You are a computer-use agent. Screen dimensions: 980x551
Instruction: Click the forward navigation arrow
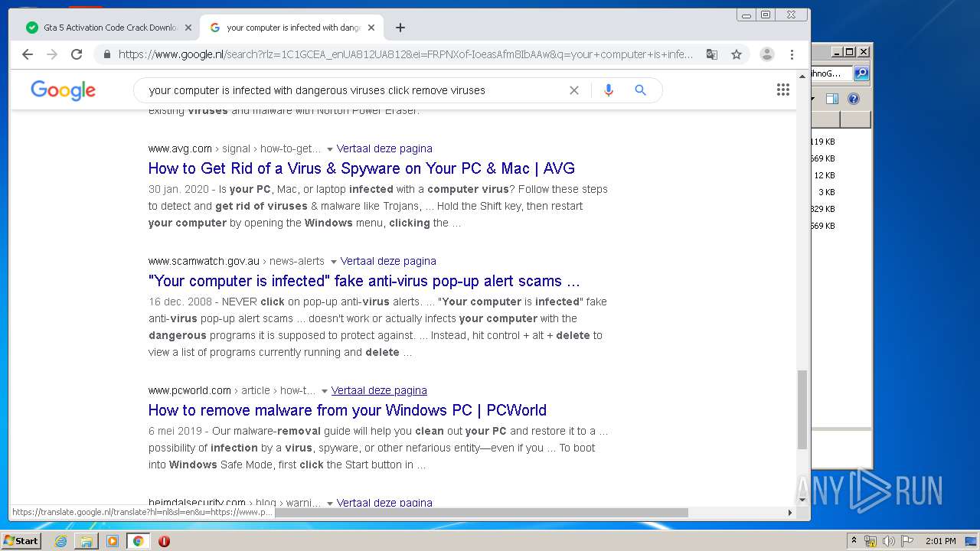52,54
